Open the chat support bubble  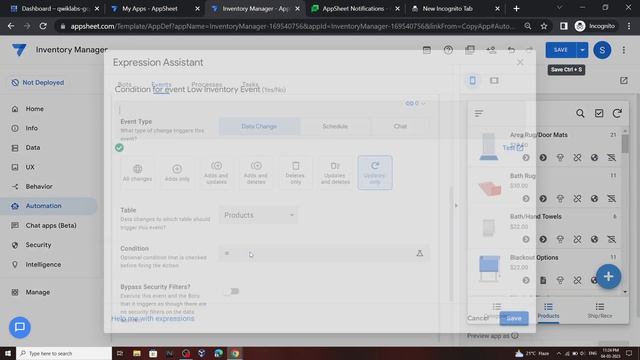coord(20,327)
